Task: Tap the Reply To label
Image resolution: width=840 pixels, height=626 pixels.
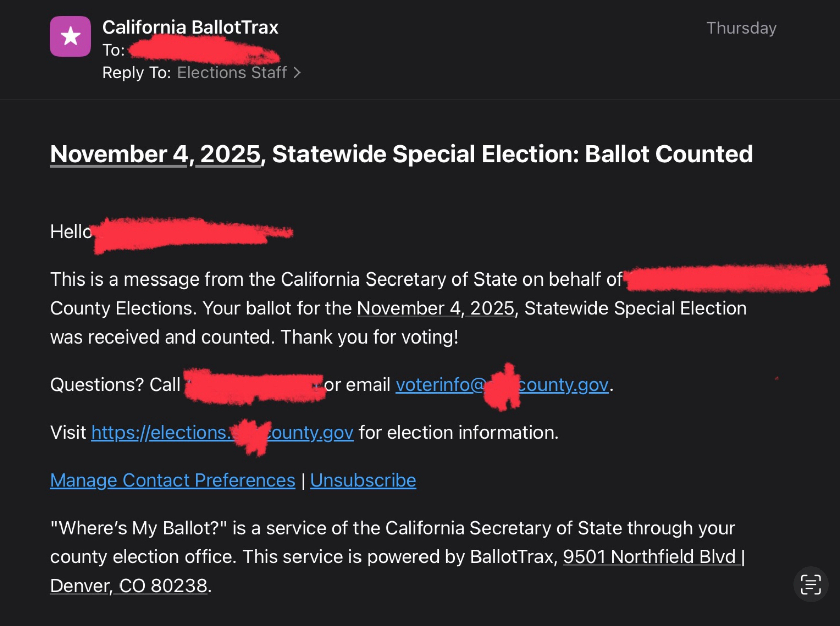Action: pos(137,73)
